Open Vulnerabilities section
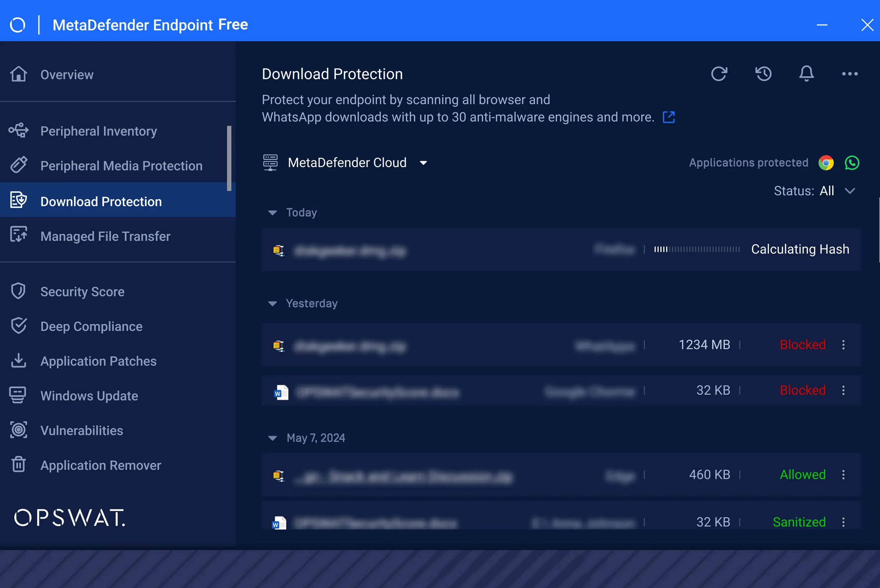The image size is (880, 588). 118,430
